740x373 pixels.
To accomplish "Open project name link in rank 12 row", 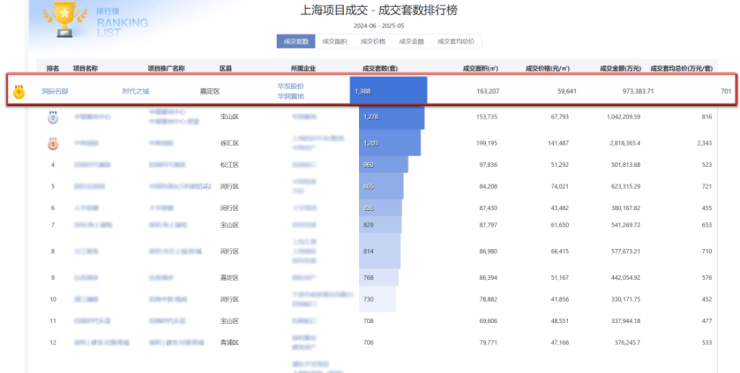I will pyautogui.click(x=101, y=343).
